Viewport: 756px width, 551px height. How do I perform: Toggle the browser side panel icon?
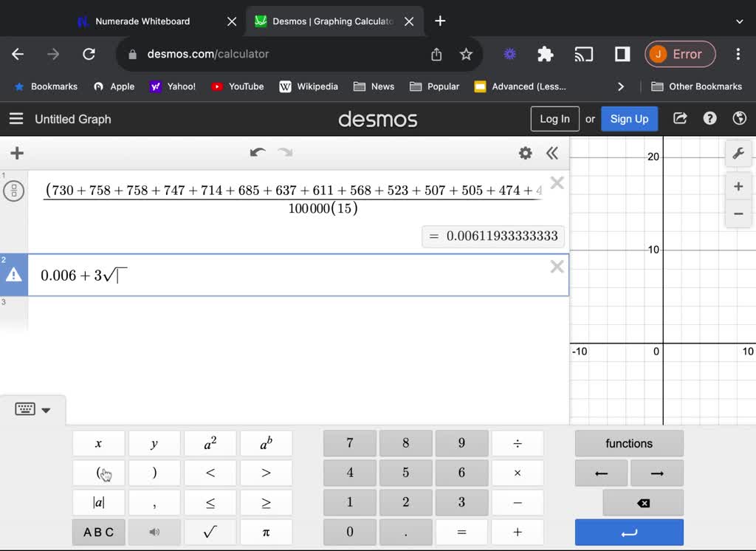622,54
